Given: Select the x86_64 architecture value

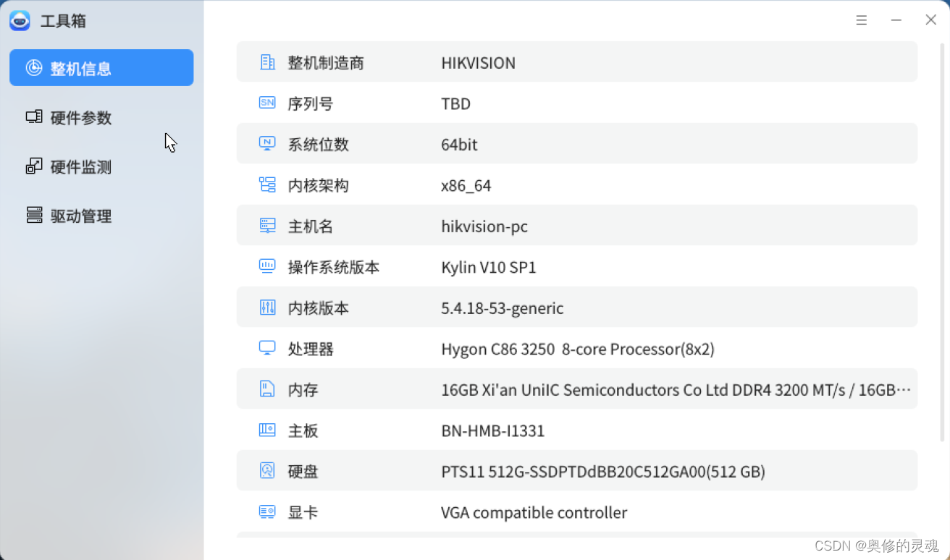Looking at the screenshot, I should point(466,186).
